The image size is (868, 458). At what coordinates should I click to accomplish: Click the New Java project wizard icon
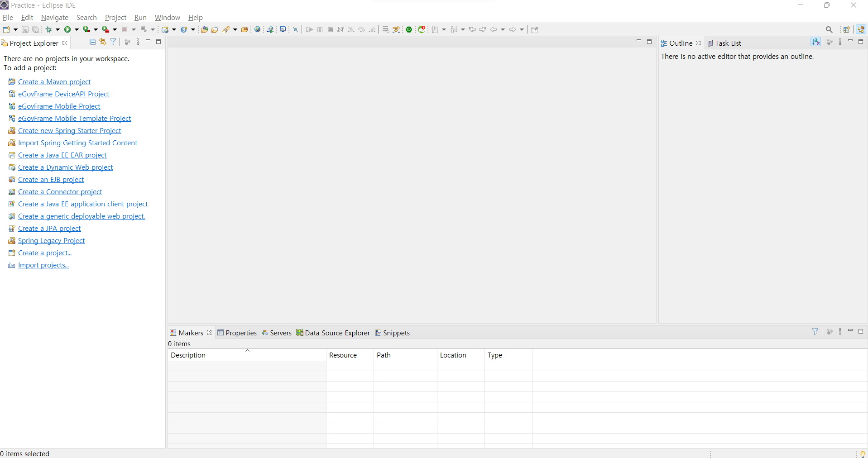point(165,29)
